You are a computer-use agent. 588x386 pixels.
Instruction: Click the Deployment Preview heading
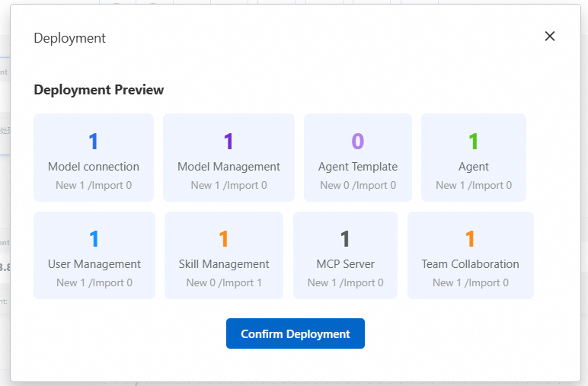[99, 90]
